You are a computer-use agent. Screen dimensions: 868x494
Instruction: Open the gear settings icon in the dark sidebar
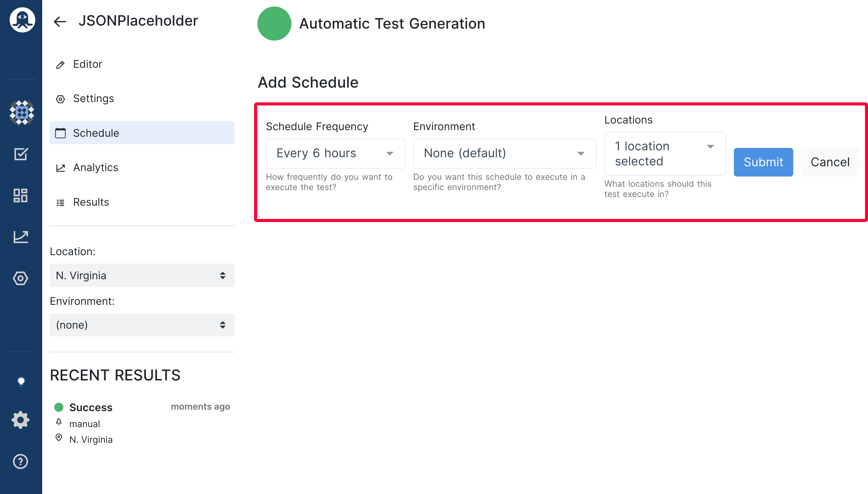pyautogui.click(x=20, y=420)
